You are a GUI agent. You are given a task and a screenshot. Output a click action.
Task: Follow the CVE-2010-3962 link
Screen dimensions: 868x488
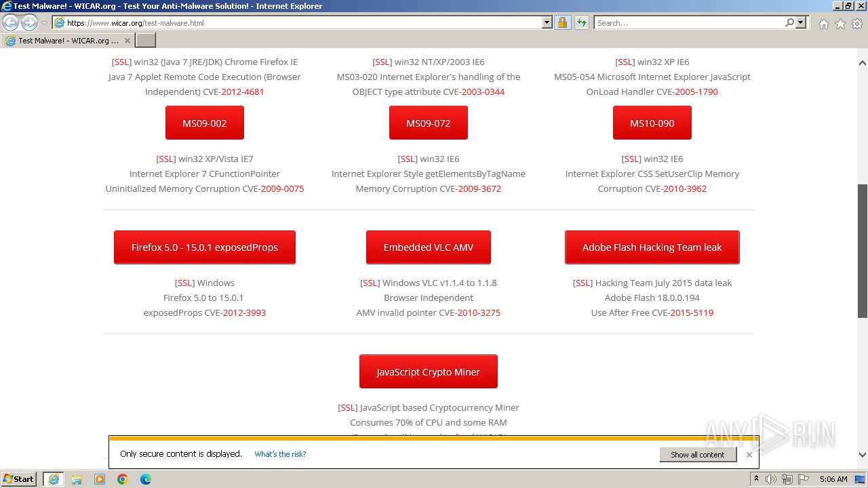coord(685,188)
